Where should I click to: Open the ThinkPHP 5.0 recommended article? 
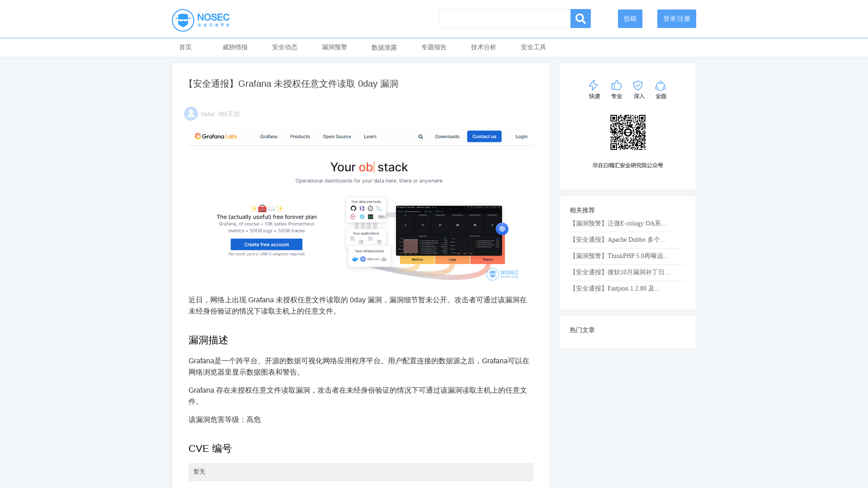[x=619, y=256]
